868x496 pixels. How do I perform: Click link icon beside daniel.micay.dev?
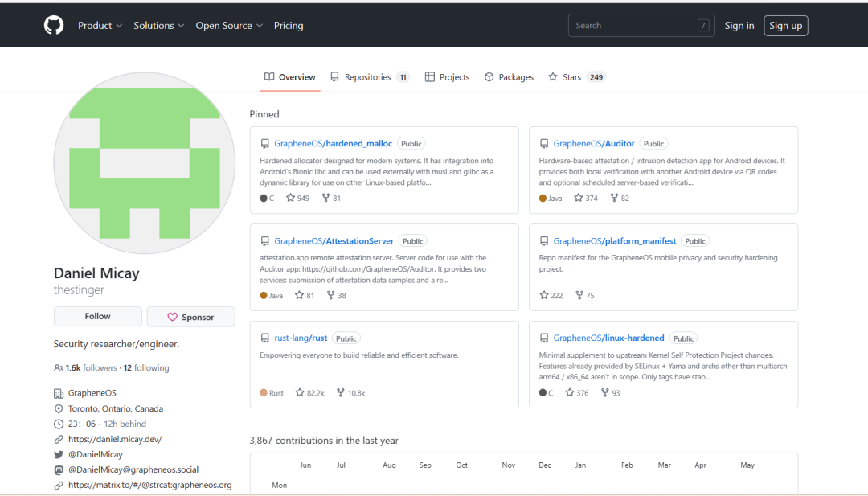(58, 439)
